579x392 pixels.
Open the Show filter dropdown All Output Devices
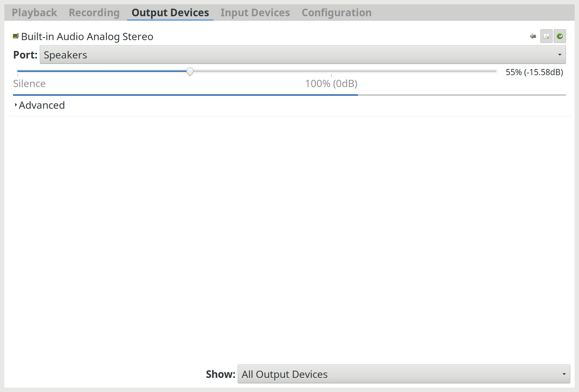click(x=404, y=374)
